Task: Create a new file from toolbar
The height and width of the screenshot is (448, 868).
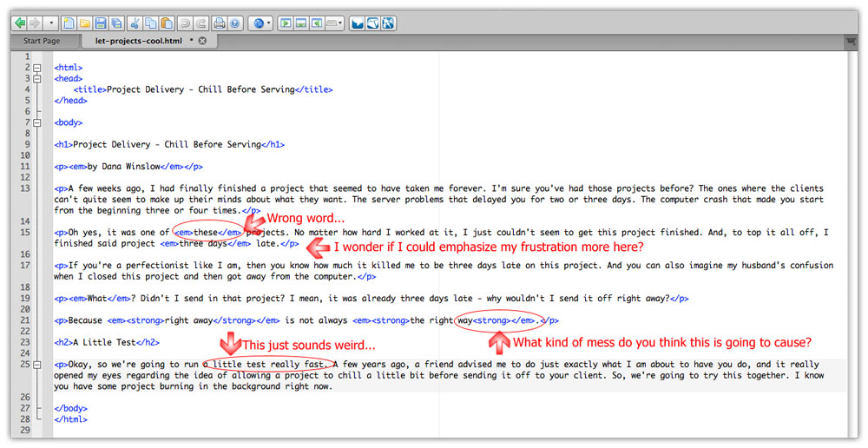Action: pos(69,23)
